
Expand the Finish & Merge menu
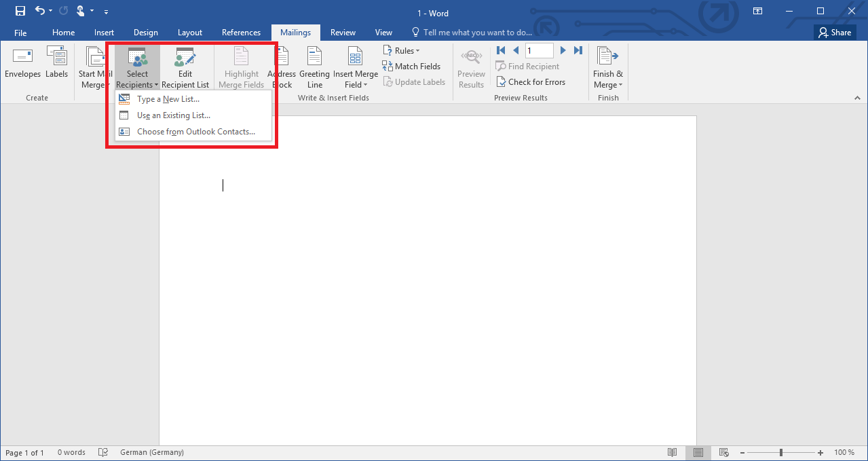607,64
